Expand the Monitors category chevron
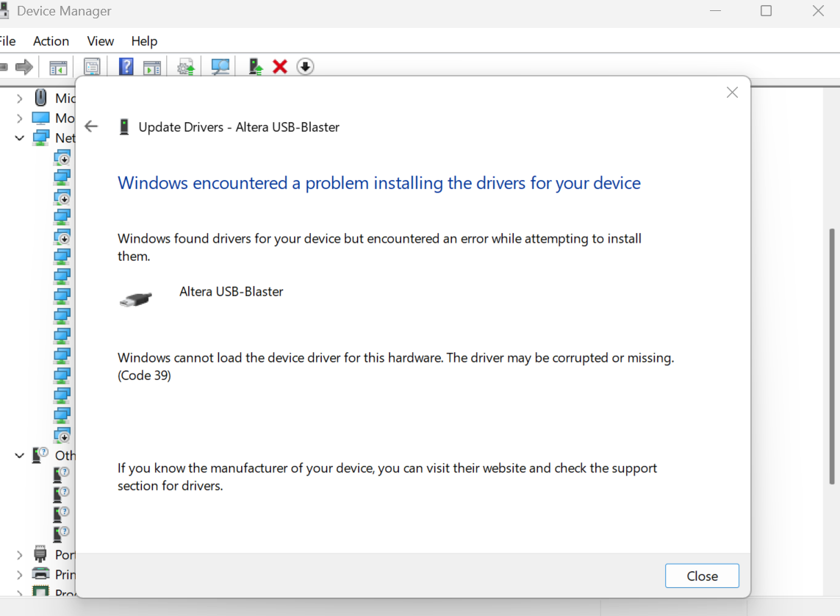The height and width of the screenshot is (616, 840). point(20,118)
